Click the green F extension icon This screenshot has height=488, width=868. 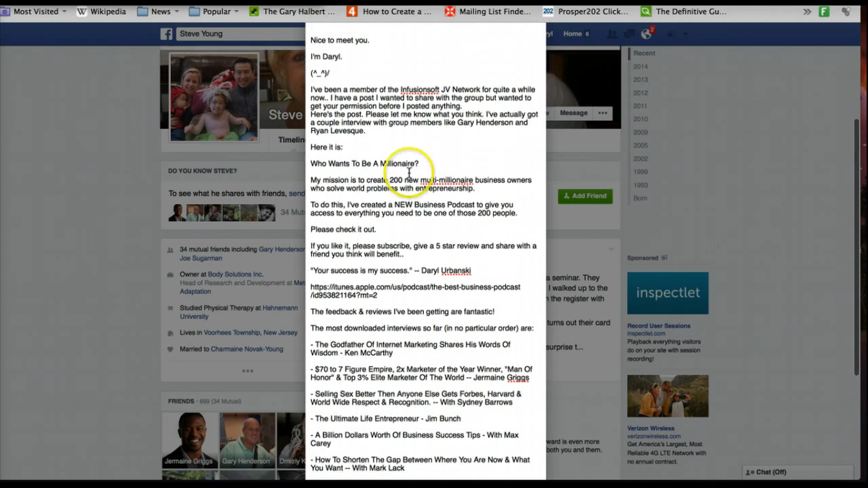824,11
